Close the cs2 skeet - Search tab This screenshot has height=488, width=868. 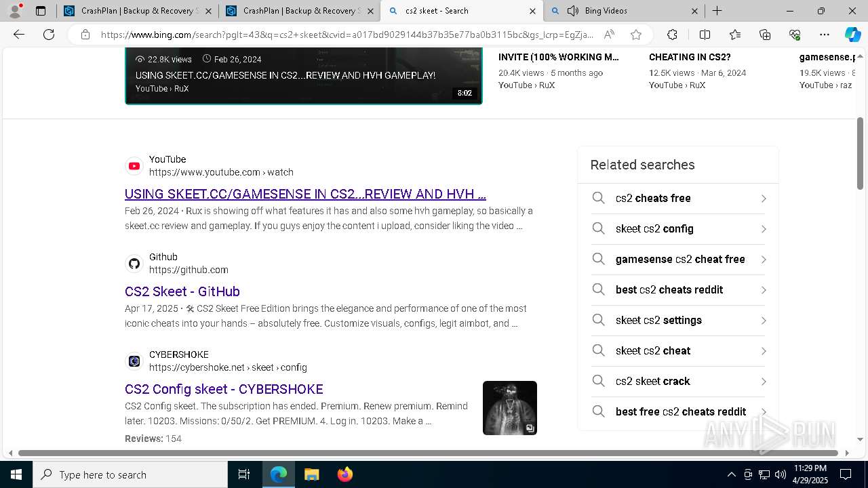coord(532,11)
